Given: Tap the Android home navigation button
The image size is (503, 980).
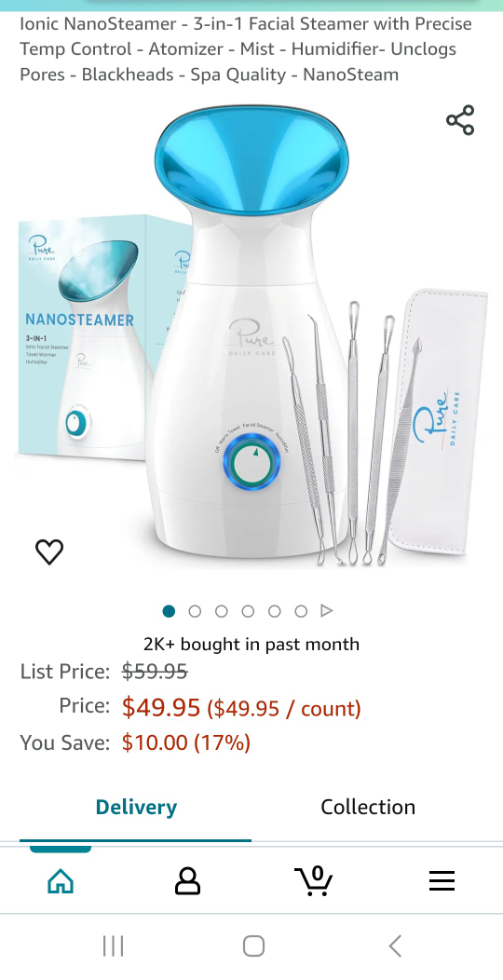Looking at the screenshot, I should 253,946.
